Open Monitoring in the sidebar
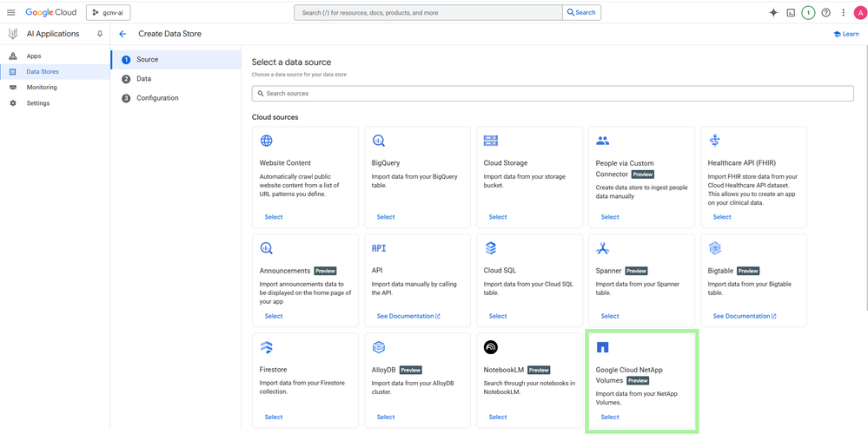 point(41,88)
